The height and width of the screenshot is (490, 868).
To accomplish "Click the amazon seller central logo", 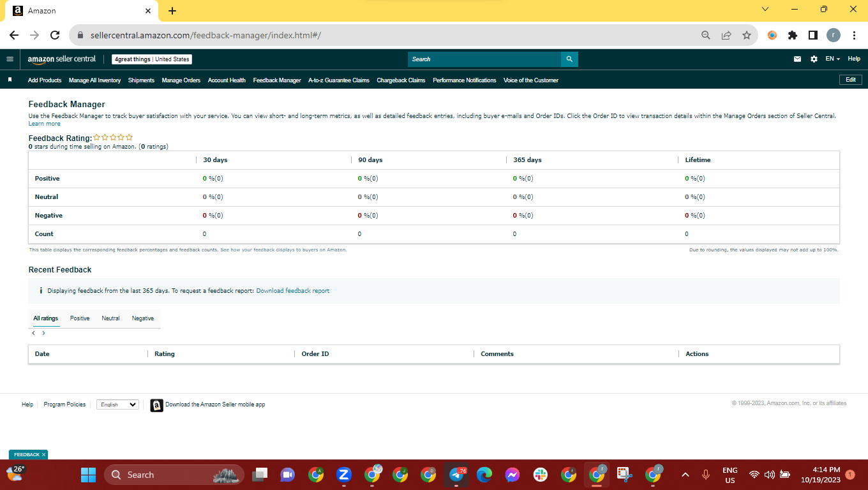I will pos(61,59).
